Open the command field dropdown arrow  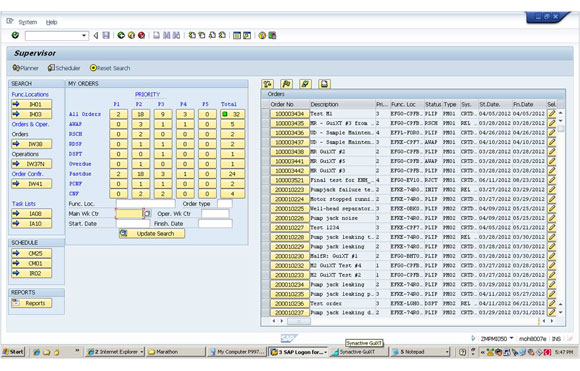(84, 36)
